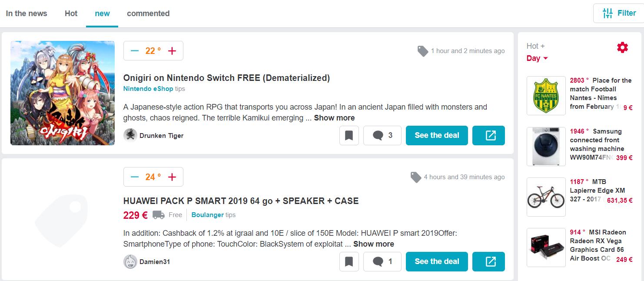
Task: Open the red settings gear in Hot+ panel
Action: click(622, 48)
